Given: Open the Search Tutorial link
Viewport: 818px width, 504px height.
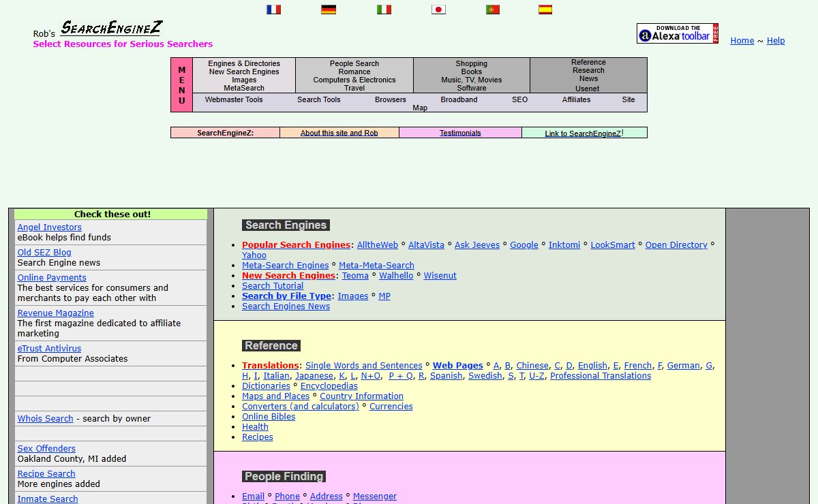Looking at the screenshot, I should pyautogui.click(x=273, y=286).
